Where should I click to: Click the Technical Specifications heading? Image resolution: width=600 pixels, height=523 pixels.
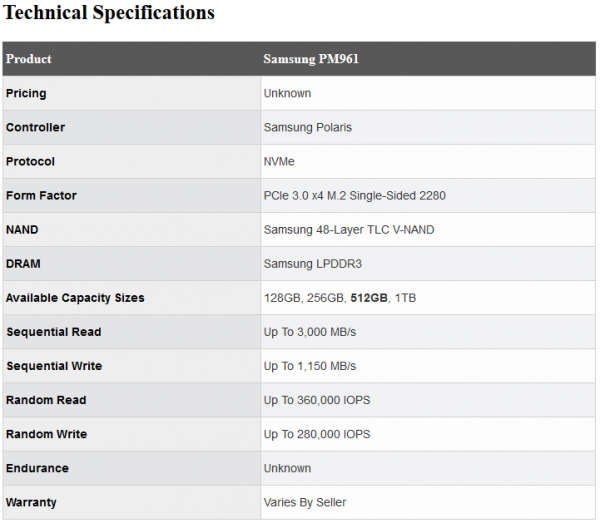click(x=109, y=13)
